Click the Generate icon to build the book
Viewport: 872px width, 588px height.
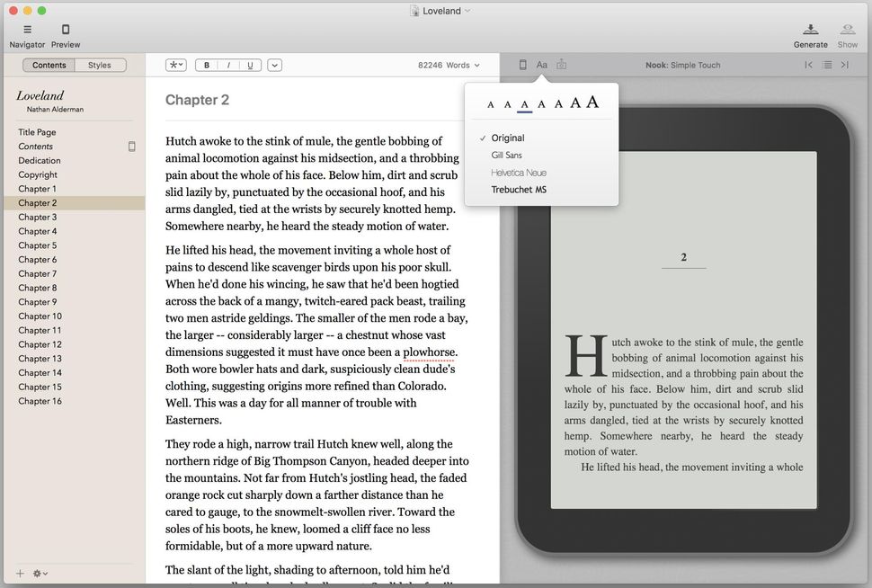810,30
